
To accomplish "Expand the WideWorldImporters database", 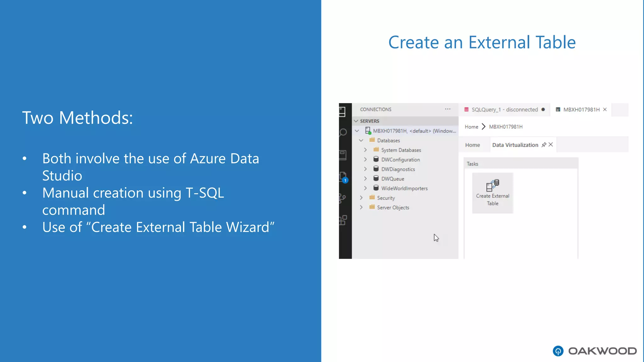I will coord(365,188).
